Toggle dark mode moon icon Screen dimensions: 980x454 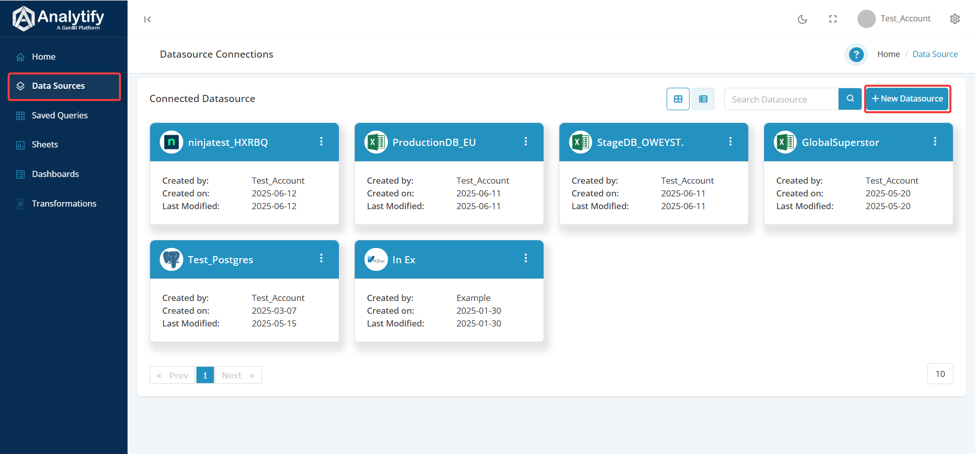click(802, 19)
